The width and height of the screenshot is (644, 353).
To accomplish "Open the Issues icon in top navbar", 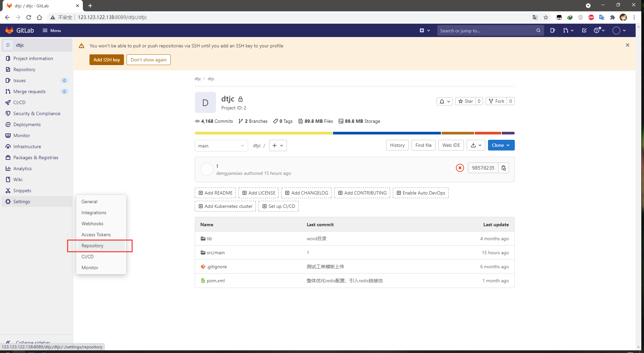I will click(553, 30).
